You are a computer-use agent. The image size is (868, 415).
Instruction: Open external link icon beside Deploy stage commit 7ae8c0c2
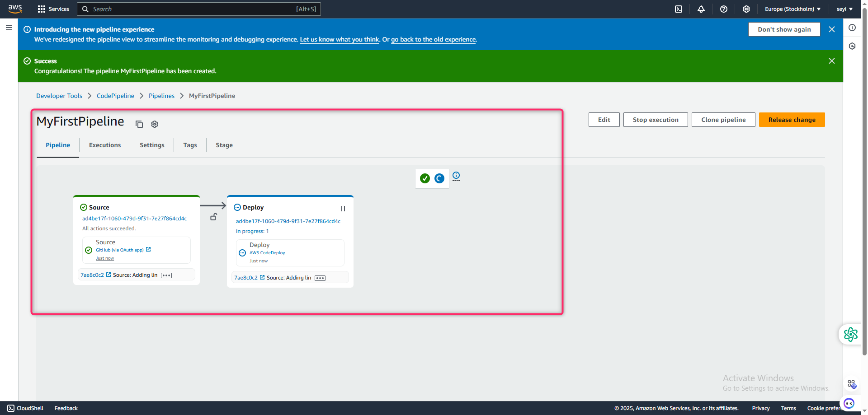click(x=262, y=277)
